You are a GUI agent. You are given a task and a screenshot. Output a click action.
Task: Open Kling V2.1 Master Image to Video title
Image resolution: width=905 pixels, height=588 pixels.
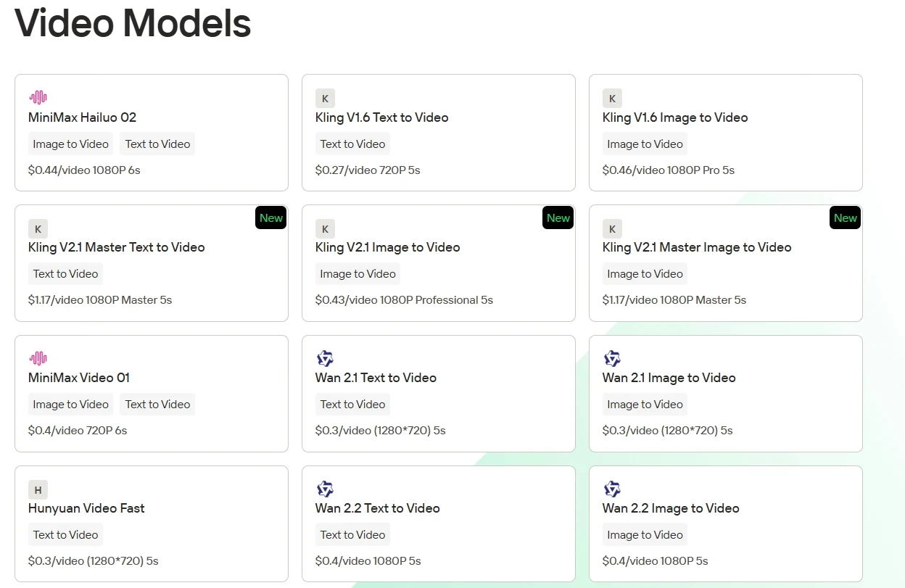coord(696,247)
